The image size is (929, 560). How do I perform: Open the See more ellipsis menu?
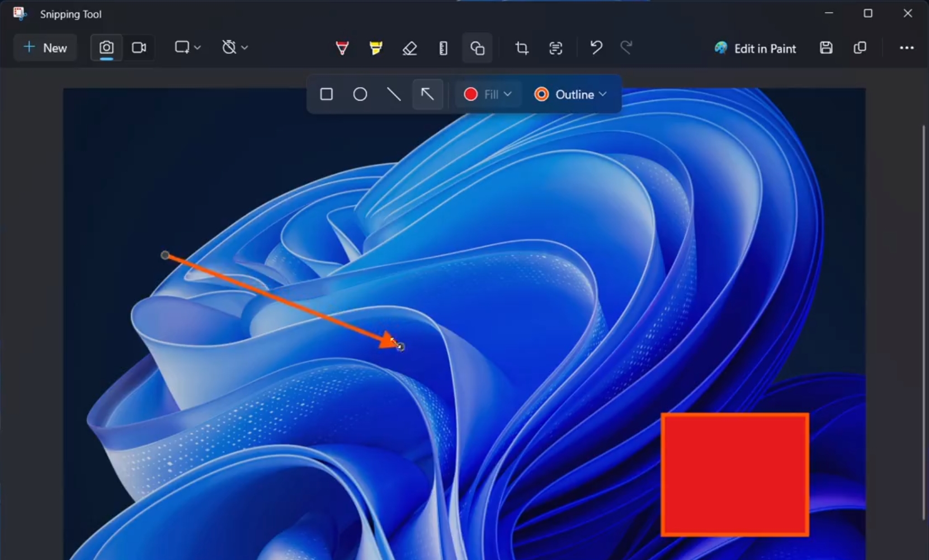tap(907, 48)
